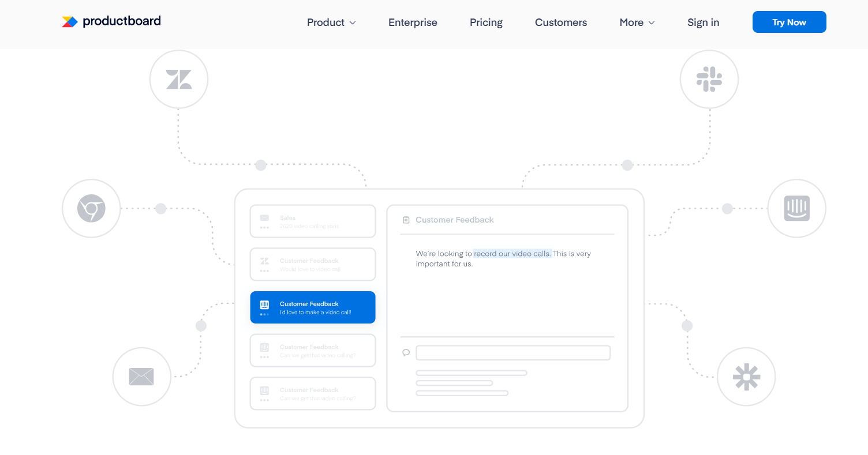Click the Sign in link
The height and width of the screenshot is (455, 868).
coord(703,22)
